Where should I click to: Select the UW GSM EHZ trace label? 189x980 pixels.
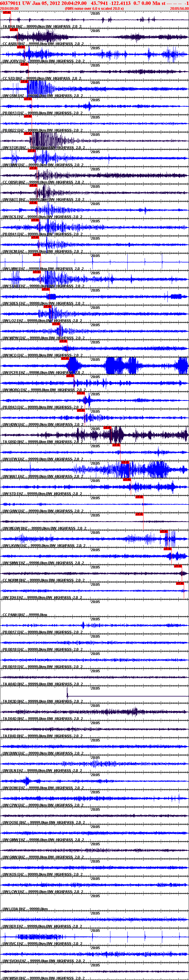click(x=43, y=96)
